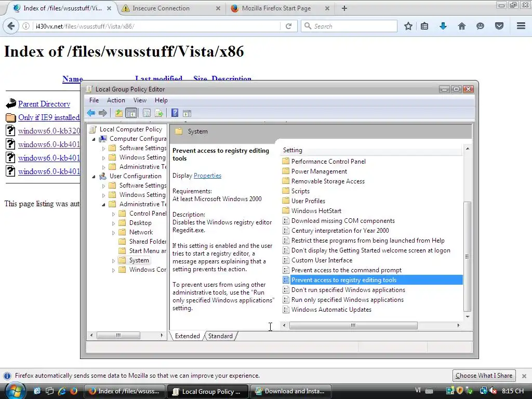This screenshot has width=532, height=399.
Task: Open the File menu
Action: [94, 100]
